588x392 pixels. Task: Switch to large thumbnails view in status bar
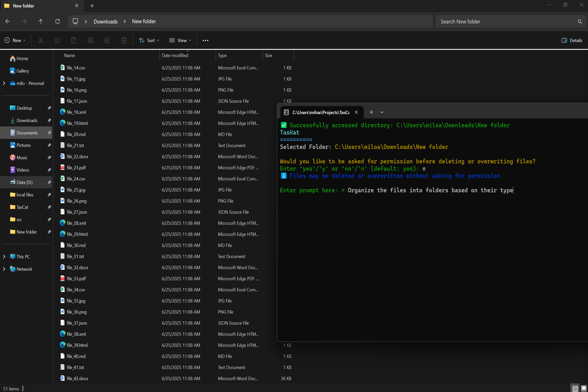584,389
